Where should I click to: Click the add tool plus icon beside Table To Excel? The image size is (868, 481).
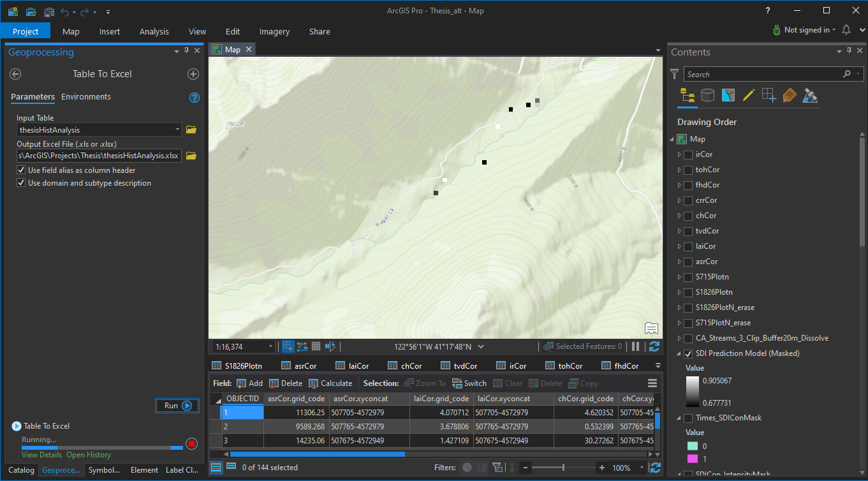click(193, 74)
